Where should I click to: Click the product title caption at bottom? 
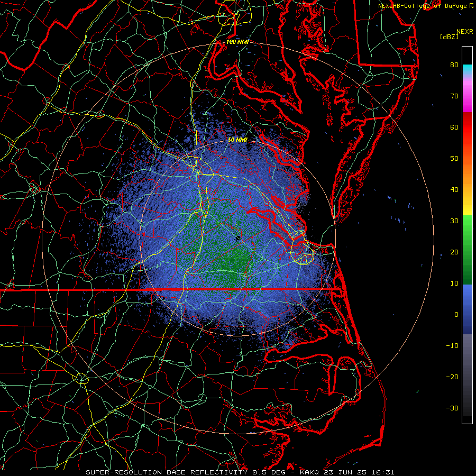[x=240, y=472]
